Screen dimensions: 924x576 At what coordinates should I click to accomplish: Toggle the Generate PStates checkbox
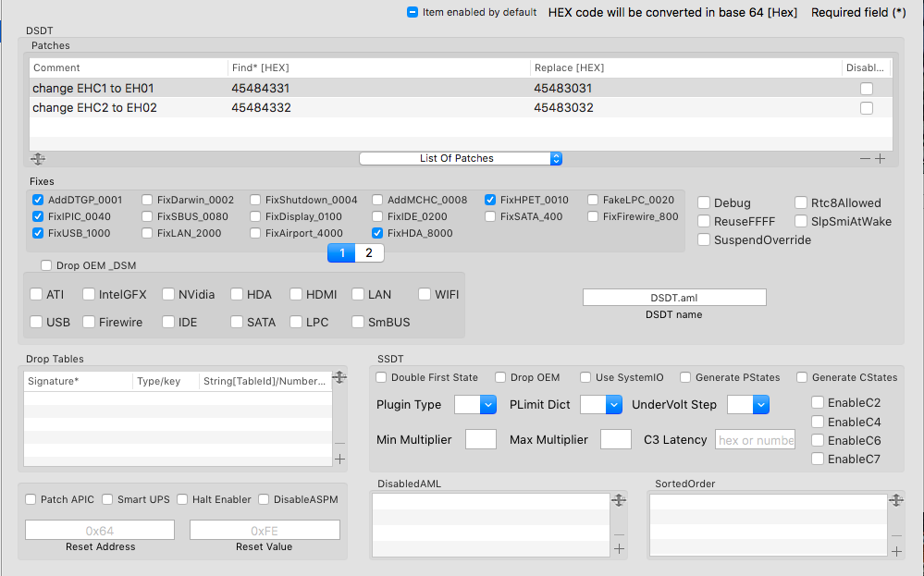pyautogui.click(x=685, y=377)
